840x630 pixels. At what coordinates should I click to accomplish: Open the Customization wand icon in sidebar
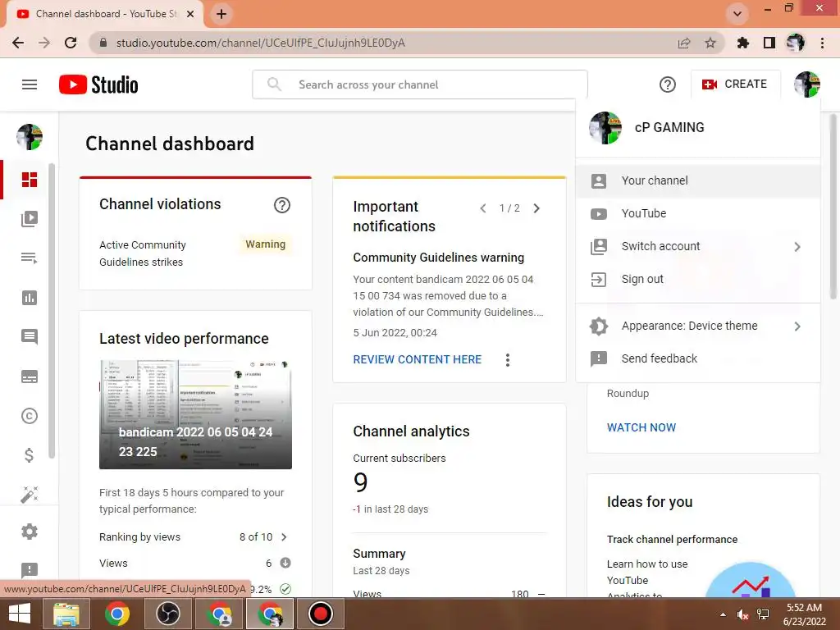click(30, 495)
